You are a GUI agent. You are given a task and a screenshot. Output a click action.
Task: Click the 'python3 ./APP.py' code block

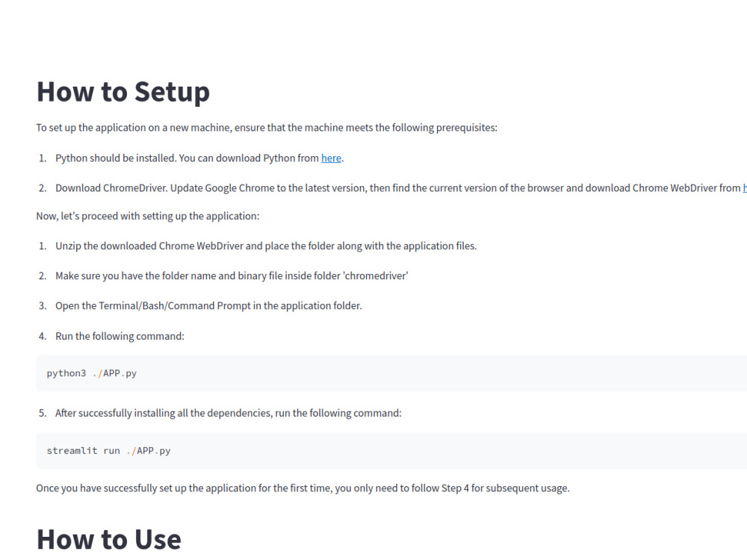click(x=391, y=373)
